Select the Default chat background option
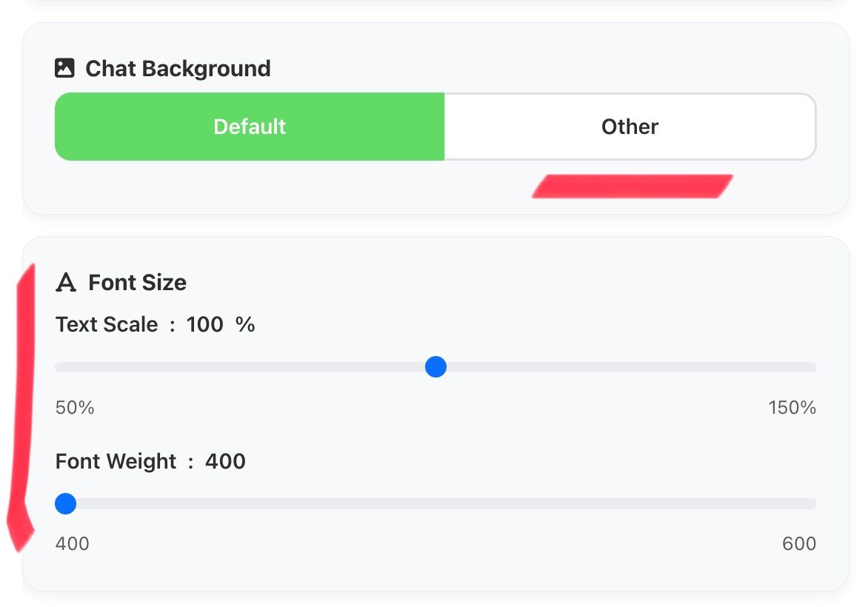The height and width of the screenshot is (607, 868). (x=250, y=127)
